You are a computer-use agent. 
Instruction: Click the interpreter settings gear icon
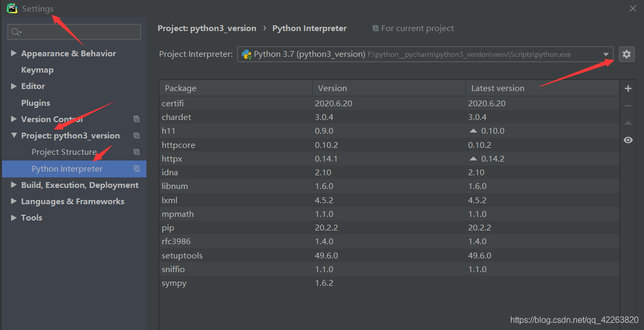click(x=626, y=54)
